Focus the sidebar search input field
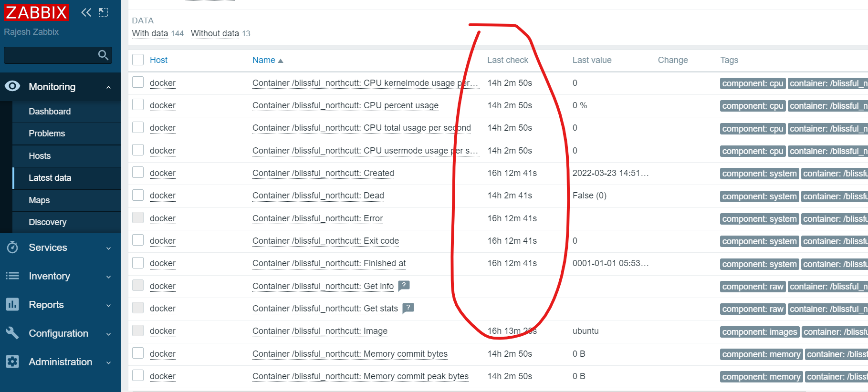This screenshot has height=392, width=868. click(50, 55)
